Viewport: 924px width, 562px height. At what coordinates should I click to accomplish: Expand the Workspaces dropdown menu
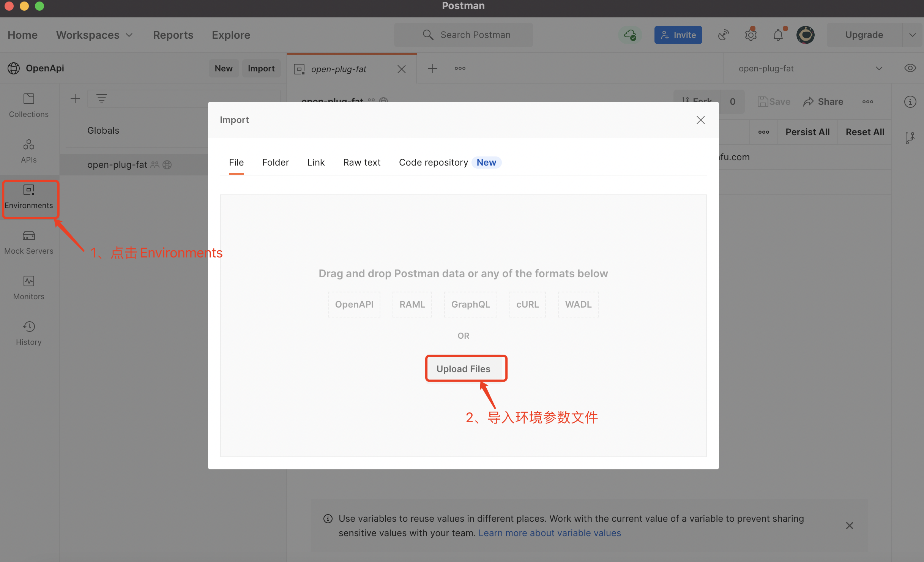coord(95,35)
